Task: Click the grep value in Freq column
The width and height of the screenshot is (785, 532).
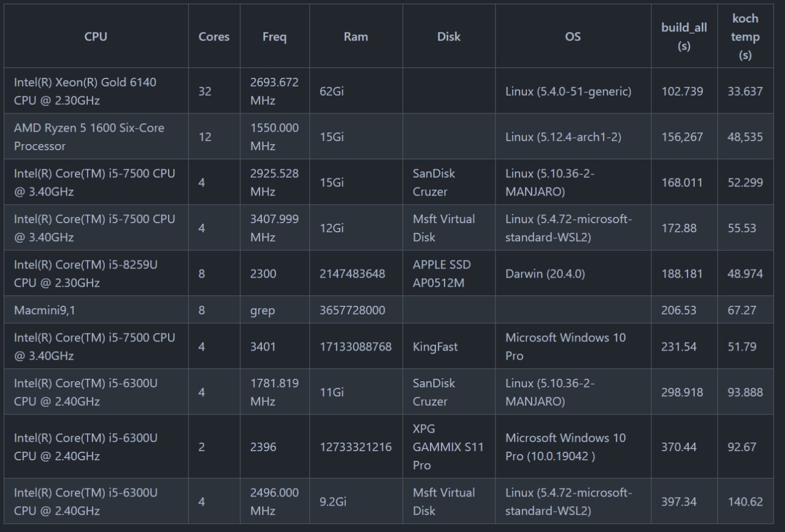Action: tap(262, 311)
